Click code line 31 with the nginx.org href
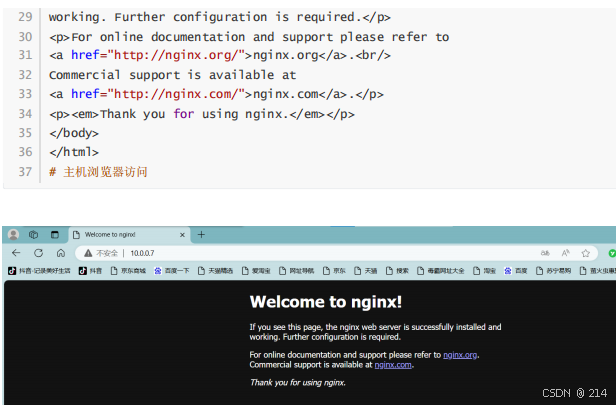Image resolution: width=616 pixels, height=405 pixels. tap(220, 55)
